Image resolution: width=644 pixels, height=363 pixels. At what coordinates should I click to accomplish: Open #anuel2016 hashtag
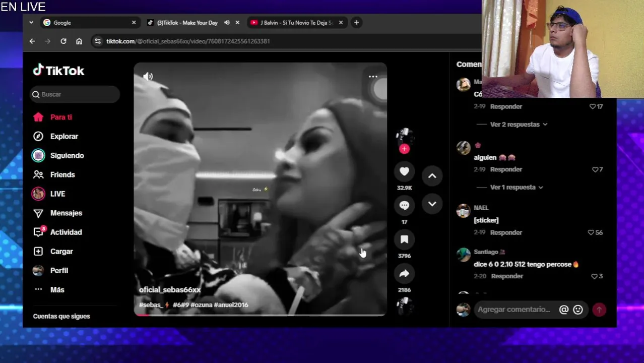[x=231, y=305]
